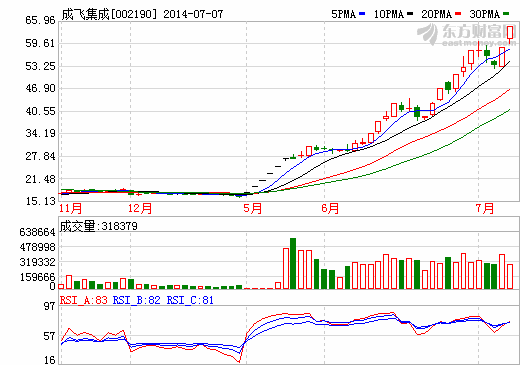Click the RSI_C:81 indicator label
Screen dimensions: 520x365
pyautogui.click(x=190, y=300)
